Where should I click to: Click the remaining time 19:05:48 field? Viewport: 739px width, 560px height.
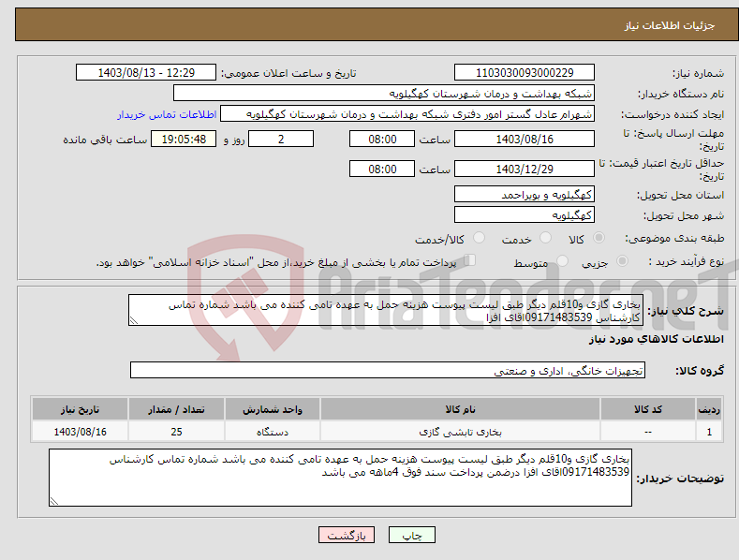[x=184, y=139]
